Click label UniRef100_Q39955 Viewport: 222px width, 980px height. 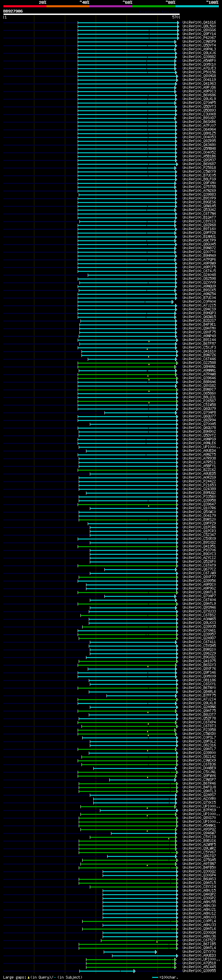(x=199, y=971)
